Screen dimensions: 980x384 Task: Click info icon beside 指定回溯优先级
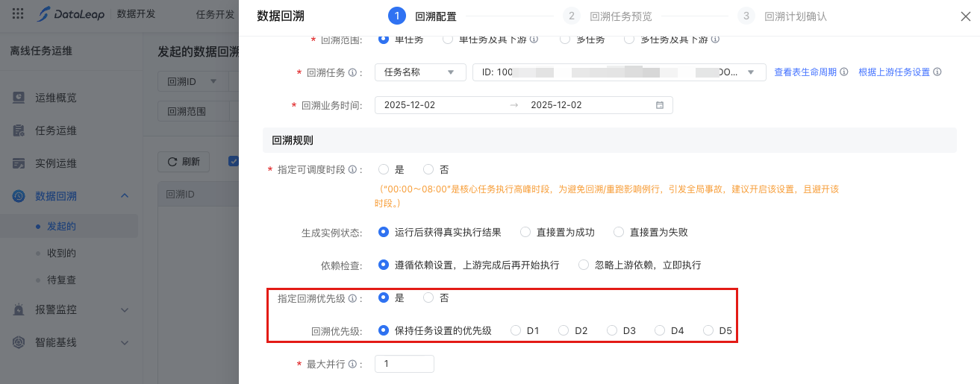point(352,298)
